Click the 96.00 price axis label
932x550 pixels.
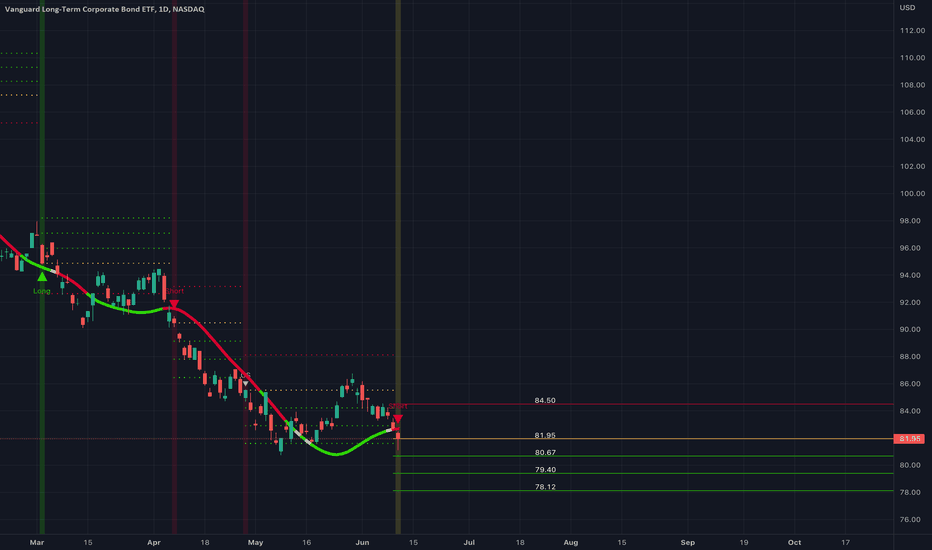coord(912,248)
